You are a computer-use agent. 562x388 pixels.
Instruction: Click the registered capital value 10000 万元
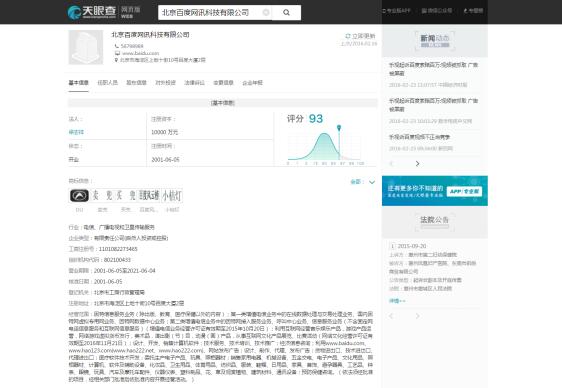click(x=165, y=132)
